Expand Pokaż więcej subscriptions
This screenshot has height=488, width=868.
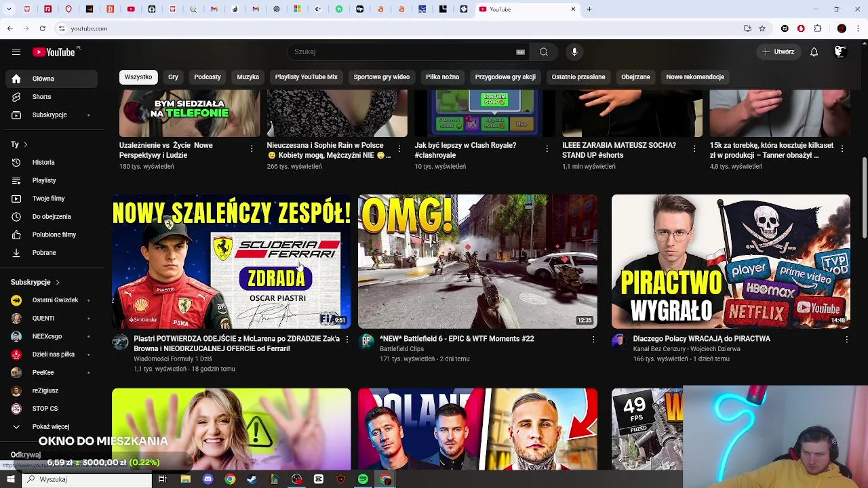point(52,426)
